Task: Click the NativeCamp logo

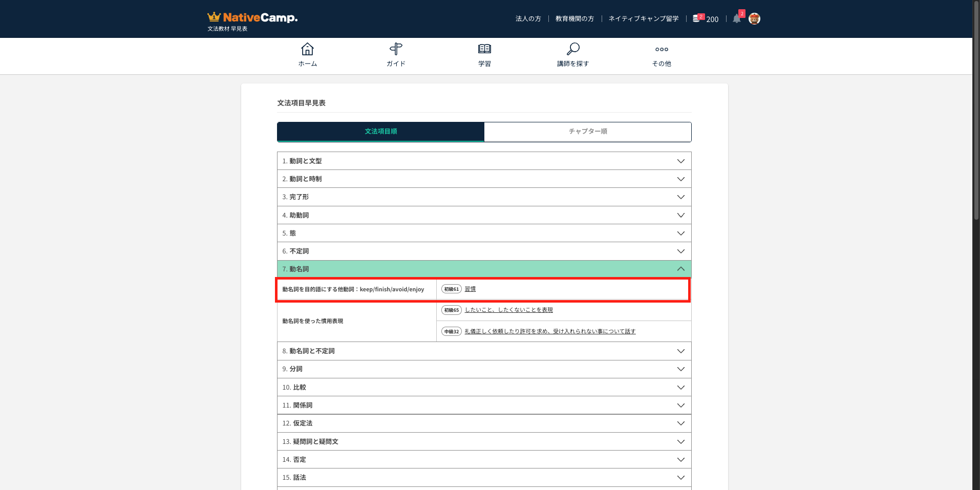Action: [252, 18]
